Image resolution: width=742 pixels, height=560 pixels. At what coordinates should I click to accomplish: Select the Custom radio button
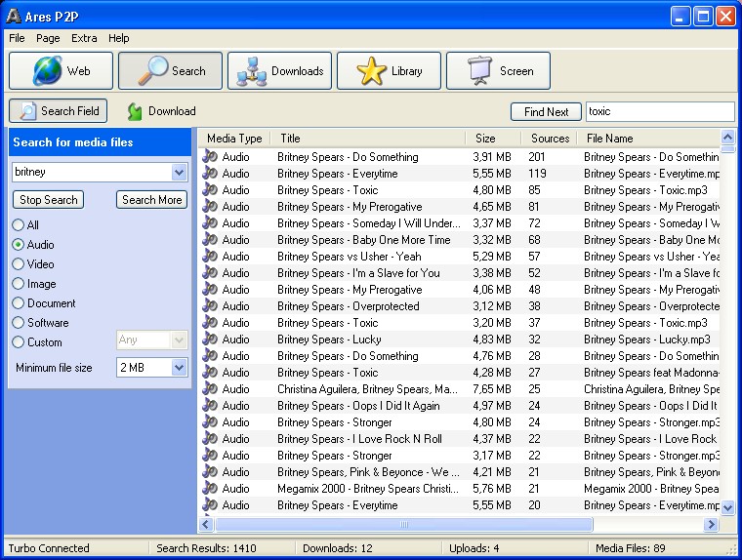(x=18, y=342)
